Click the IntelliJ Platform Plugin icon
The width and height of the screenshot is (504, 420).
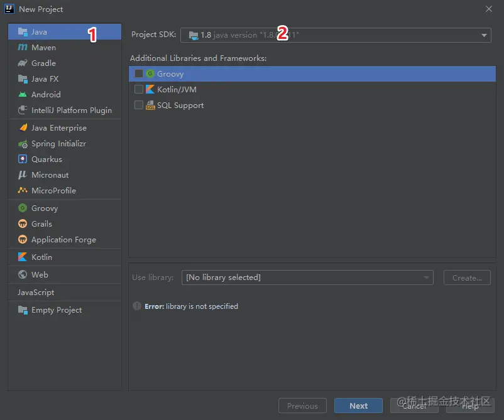click(x=23, y=110)
